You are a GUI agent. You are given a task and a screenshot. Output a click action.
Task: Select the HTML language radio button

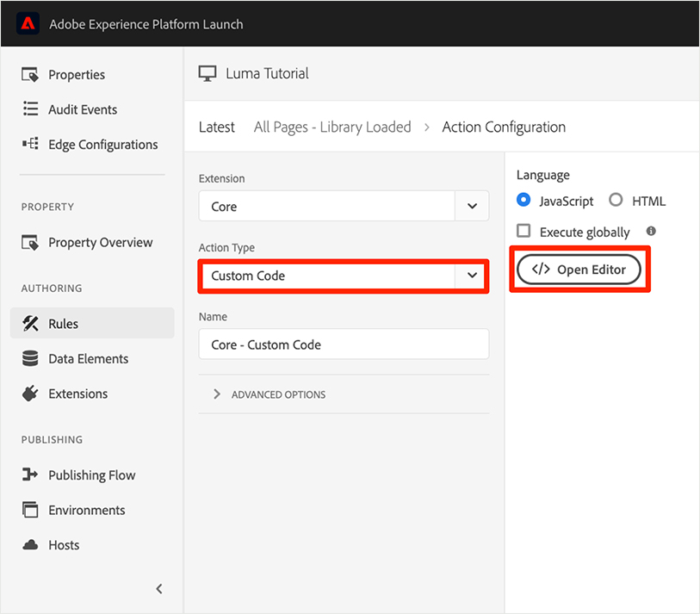point(616,200)
